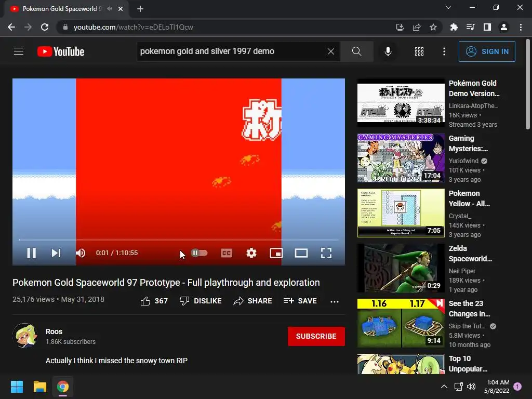Click the address bar URL

133,27
